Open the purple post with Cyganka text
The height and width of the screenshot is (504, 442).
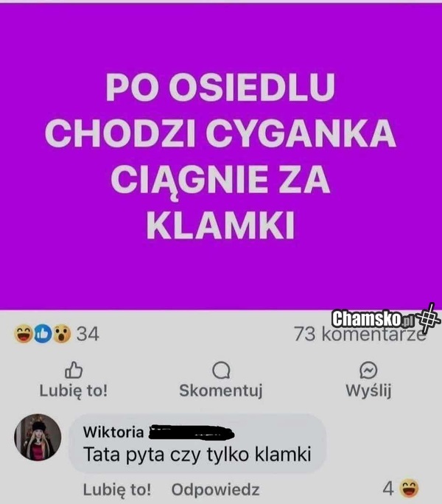pos(221,156)
